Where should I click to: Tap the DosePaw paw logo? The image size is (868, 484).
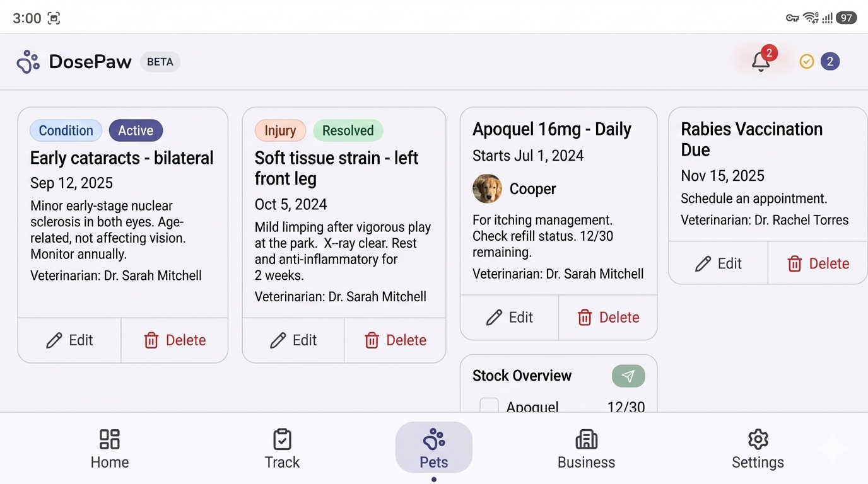[x=28, y=62]
